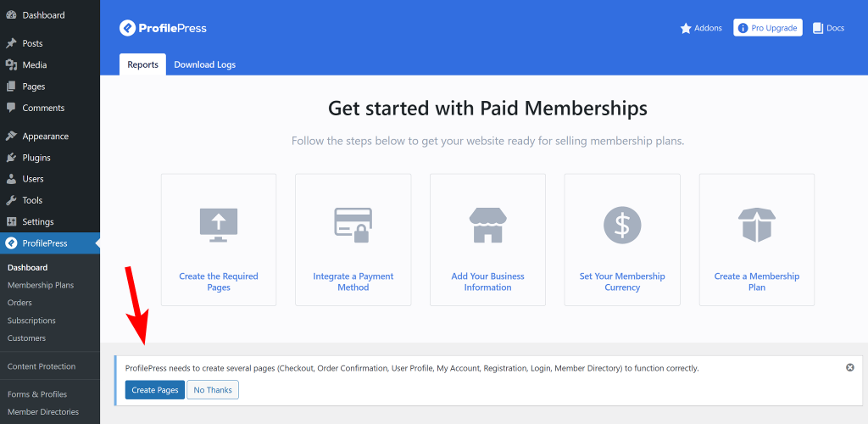The height and width of the screenshot is (424, 868).
Task: Dismiss the create pages notice
Action: [850, 367]
